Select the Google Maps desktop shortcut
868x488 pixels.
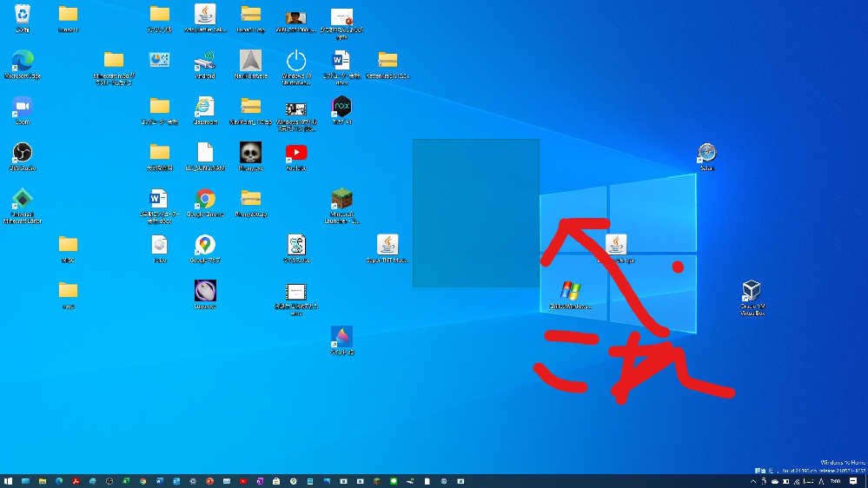pyautogui.click(x=205, y=248)
